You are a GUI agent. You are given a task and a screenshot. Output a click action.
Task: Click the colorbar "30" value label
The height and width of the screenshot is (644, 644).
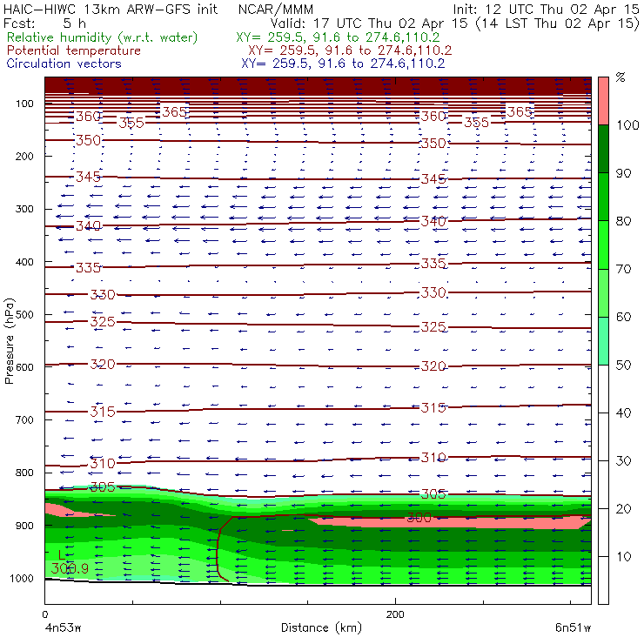pyautogui.click(x=623, y=461)
